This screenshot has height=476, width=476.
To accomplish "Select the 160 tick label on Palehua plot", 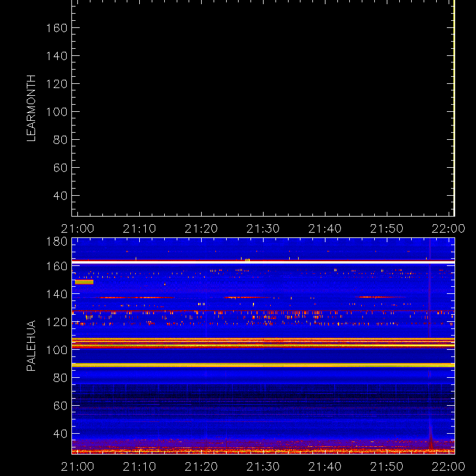I will click(x=57, y=266).
